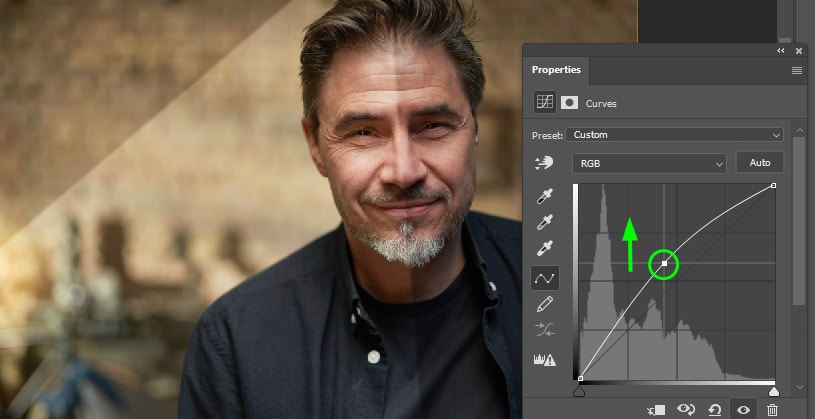Open the RGB channel dropdown

(649, 163)
